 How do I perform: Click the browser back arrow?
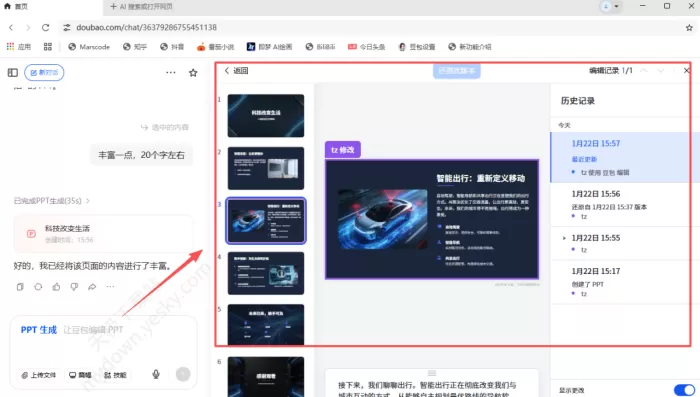[x=11, y=27]
